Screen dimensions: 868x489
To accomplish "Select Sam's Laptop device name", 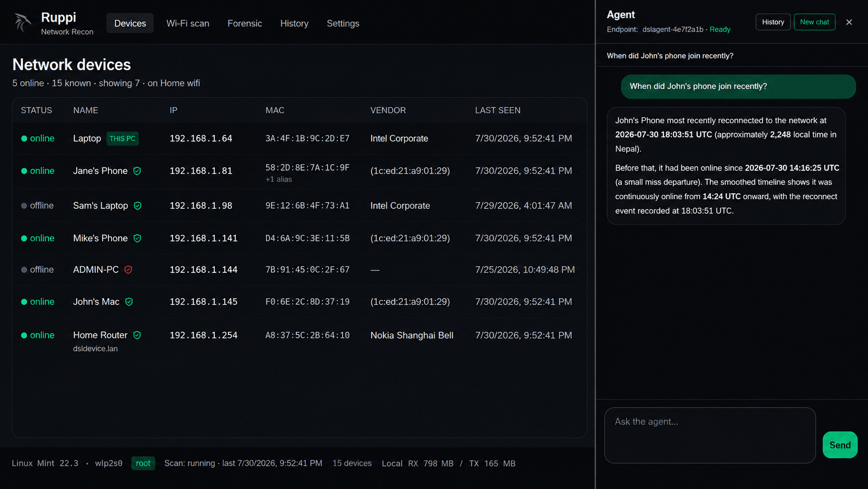I will [100, 206].
